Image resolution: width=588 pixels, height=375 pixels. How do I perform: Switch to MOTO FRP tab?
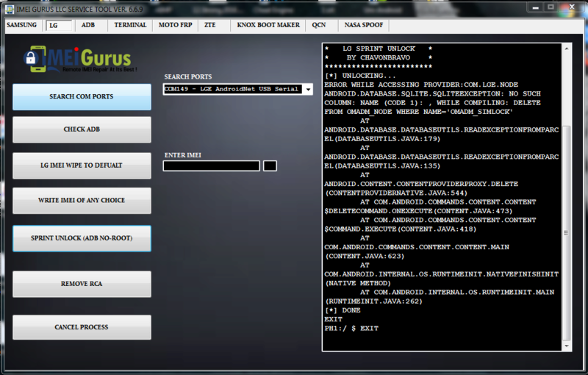click(175, 25)
